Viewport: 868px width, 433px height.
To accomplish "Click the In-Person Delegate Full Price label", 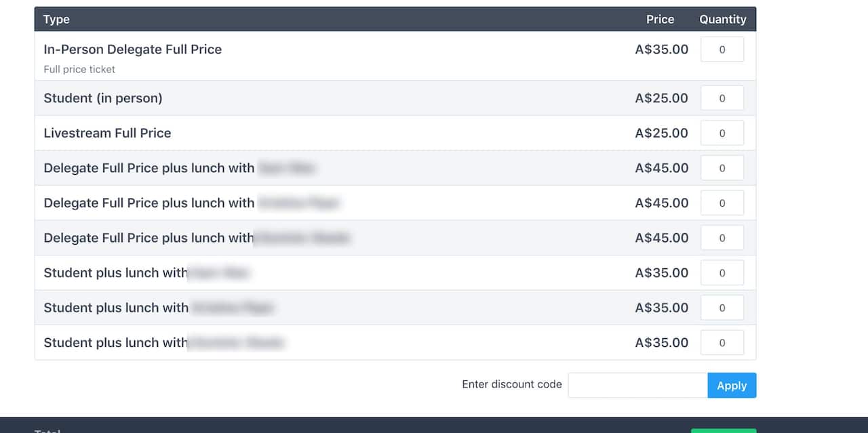I will [x=132, y=49].
